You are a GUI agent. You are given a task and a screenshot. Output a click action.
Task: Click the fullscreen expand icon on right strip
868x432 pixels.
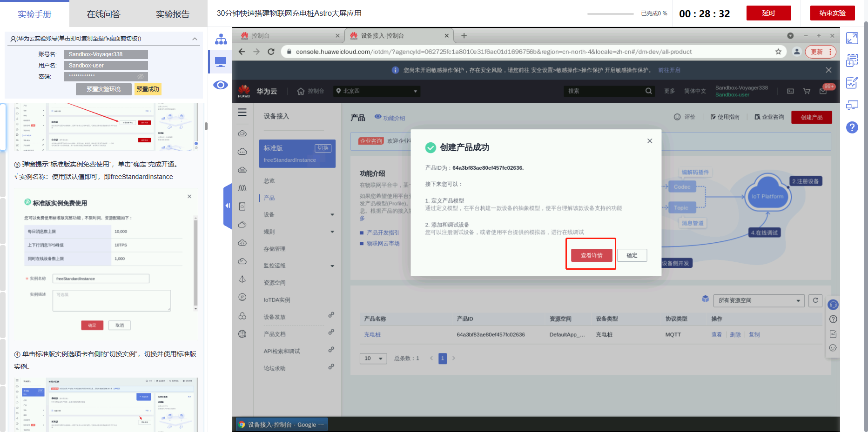pos(852,38)
